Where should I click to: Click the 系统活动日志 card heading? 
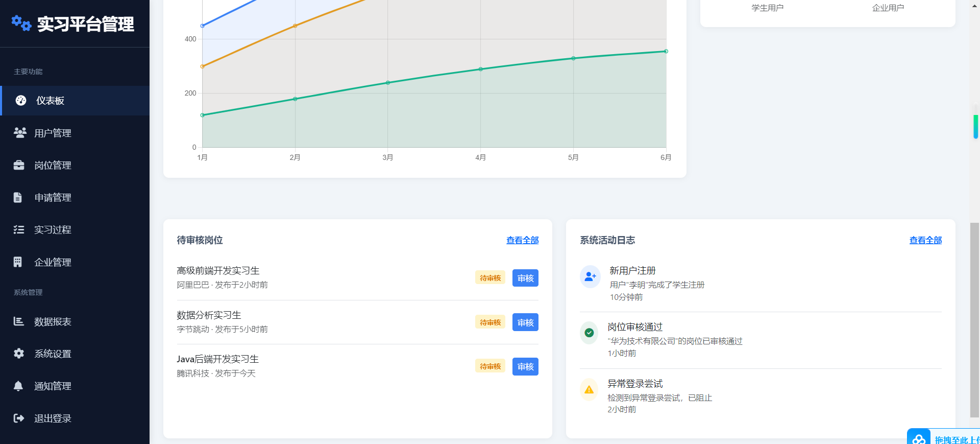point(607,240)
